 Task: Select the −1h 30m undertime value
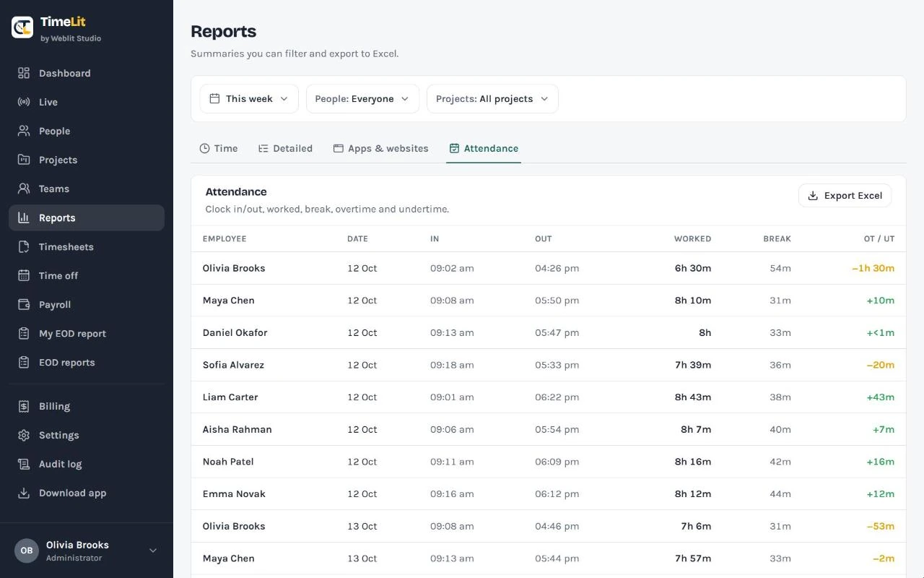873,268
